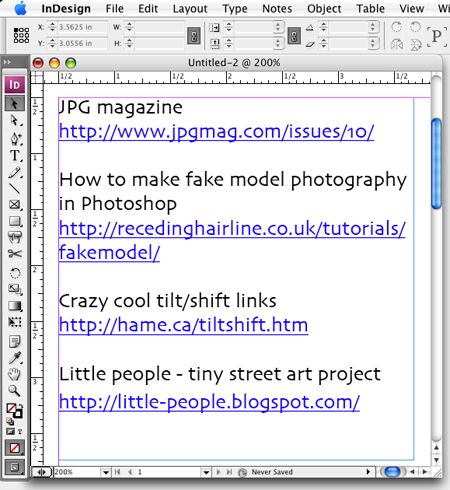Image resolution: width=450 pixels, height=490 pixels.
Task: Click the hame.ca/tiltshift.htm link
Action: (x=184, y=325)
